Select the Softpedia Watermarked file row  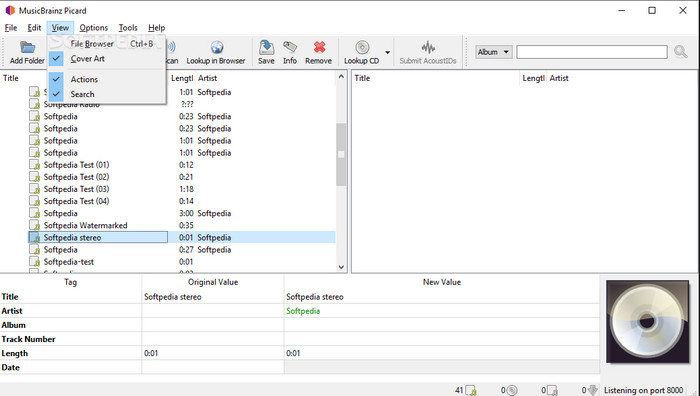(x=182, y=225)
